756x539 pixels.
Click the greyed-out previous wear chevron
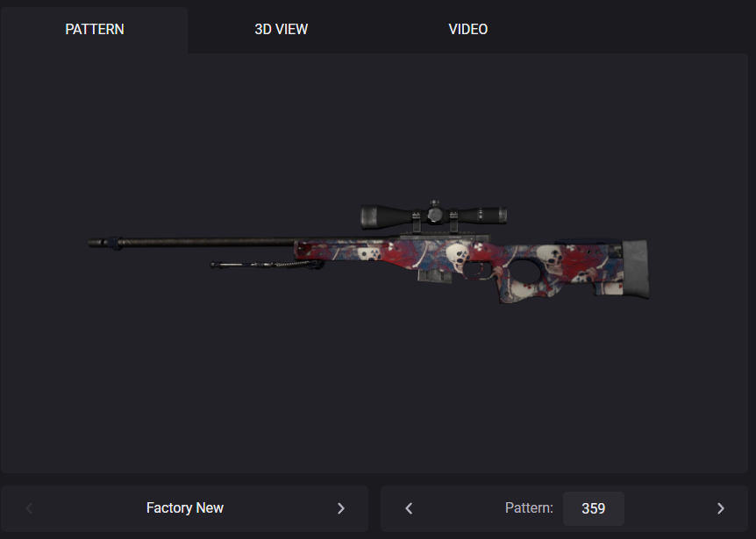(29, 508)
